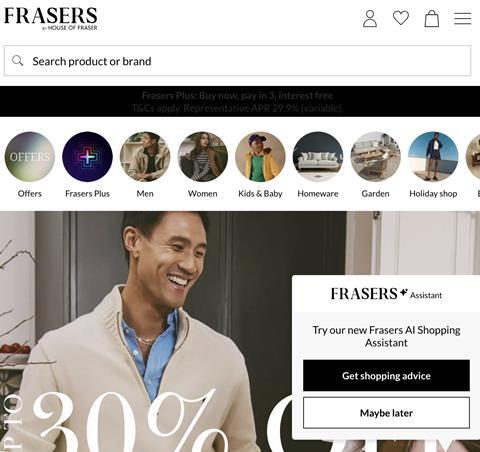This screenshot has height=452, width=480.
Task: Open the wishlist heart icon
Action: (401, 18)
